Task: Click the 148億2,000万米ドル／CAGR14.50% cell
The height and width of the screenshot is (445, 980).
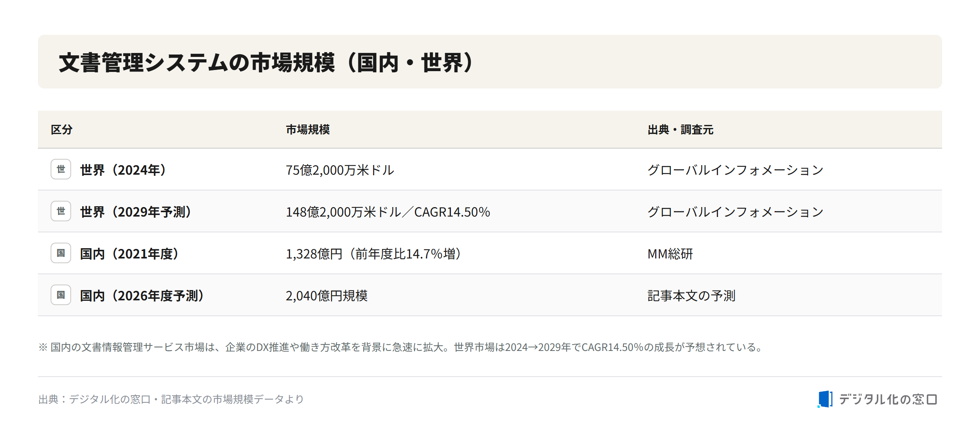Action: (388, 212)
